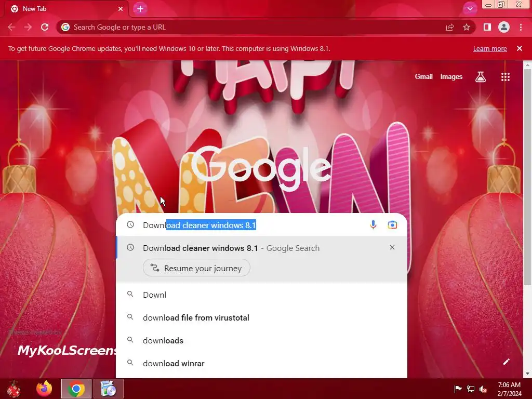Open Google apps grid
Screen dimensions: 532x399
[x=506, y=77]
